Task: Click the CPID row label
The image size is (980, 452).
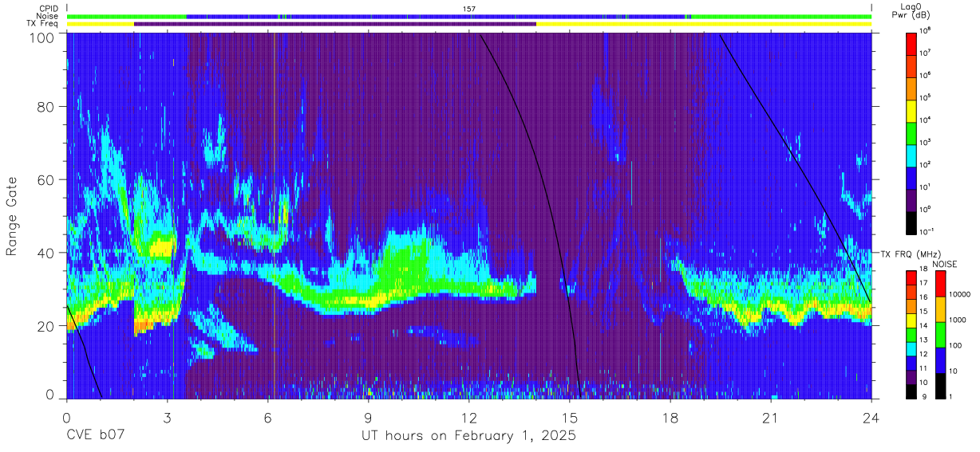Action: tap(48, 9)
